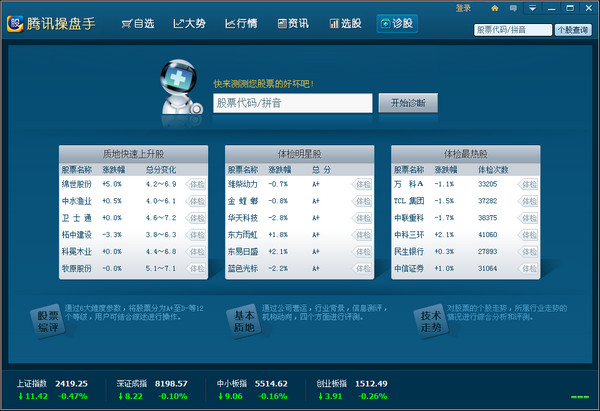Click 体检 tag for 中联重科
The height and width of the screenshot is (411, 600).
[528, 218]
